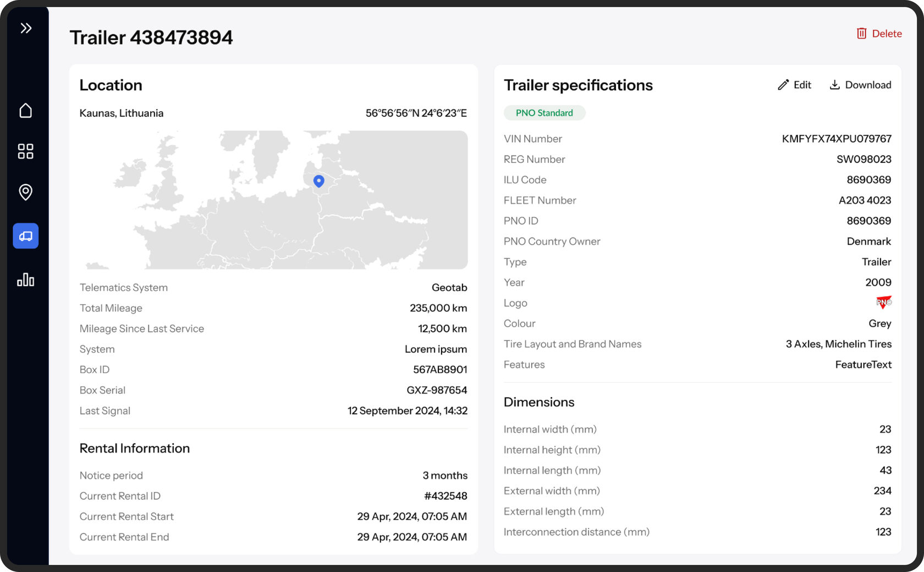Click the Download text label

tap(868, 85)
